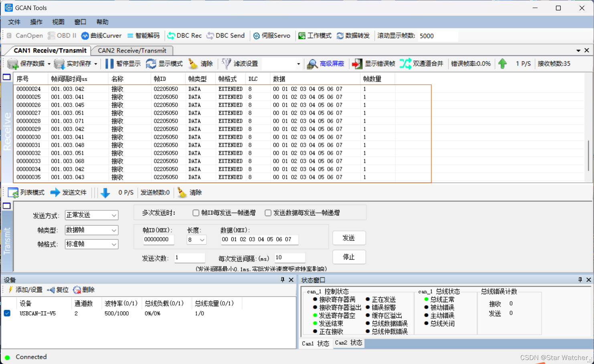Open 伺服Servo tool
Viewport: 594px width, 364px height.
click(x=271, y=36)
